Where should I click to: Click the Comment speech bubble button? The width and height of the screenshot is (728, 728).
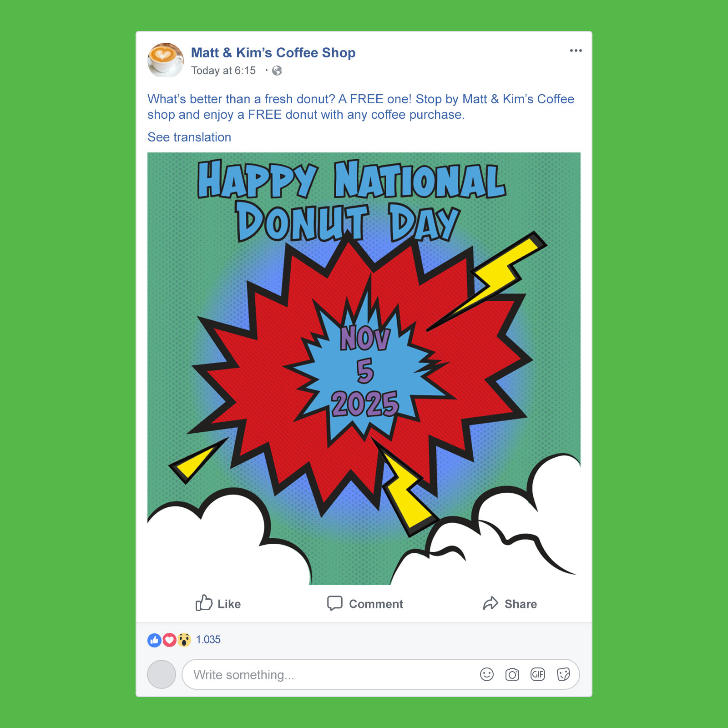(365, 603)
